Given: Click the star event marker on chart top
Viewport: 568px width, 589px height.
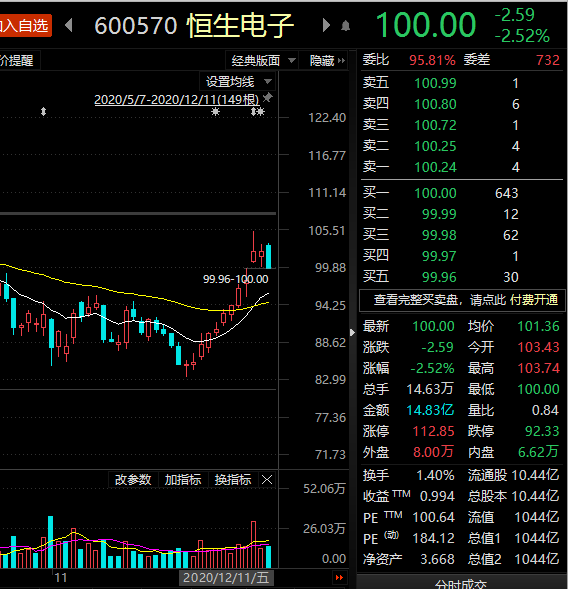Looking at the screenshot, I should tap(215, 112).
